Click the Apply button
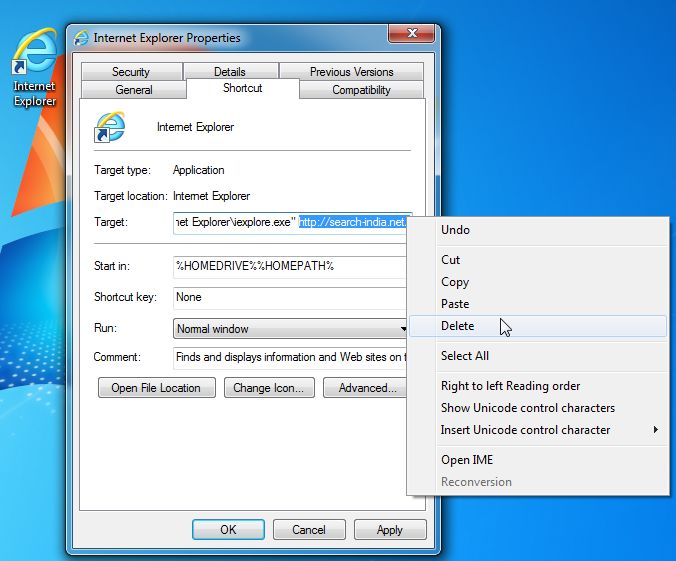Viewport: 676px width, 561px height. (x=390, y=530)
